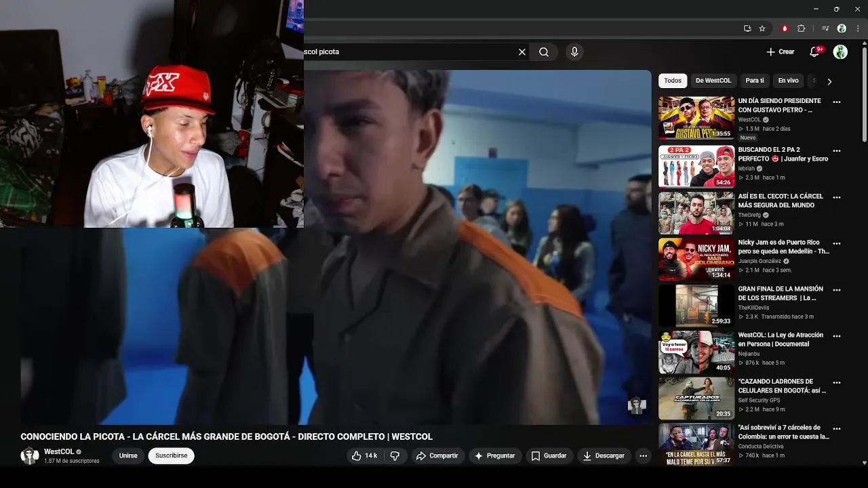Screen dimensions: 868x488
Task: Open 'ASÍ ES EL CECOT' video title
Action: 781,201
